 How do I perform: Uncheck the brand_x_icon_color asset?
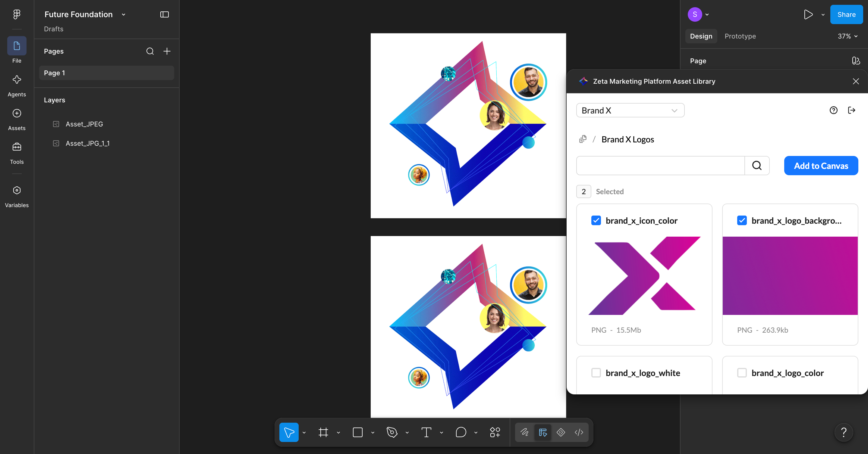[596, 221]
